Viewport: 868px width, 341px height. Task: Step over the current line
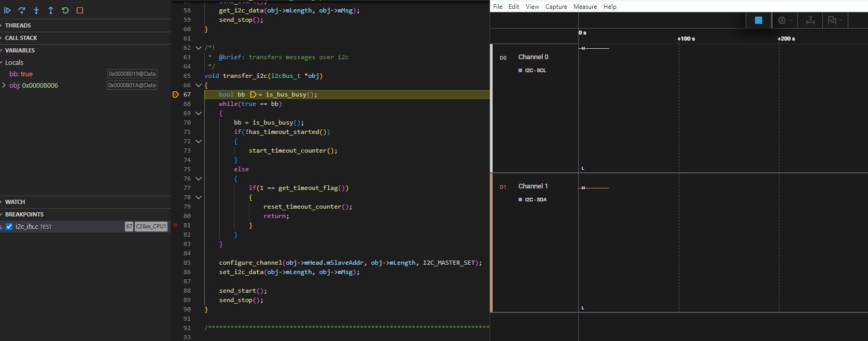(22, 10)
